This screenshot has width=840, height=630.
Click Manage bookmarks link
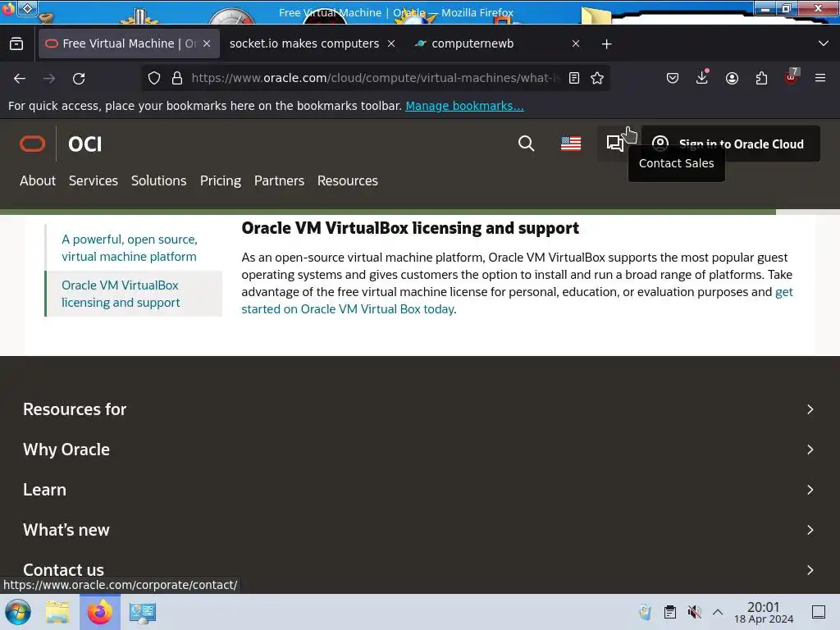tap(464, 106)
